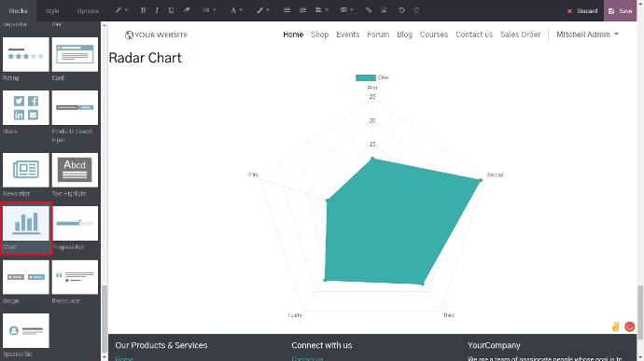Switch to the Blocks tab
This screenshot has height=361, width=644.
(18, 10)
